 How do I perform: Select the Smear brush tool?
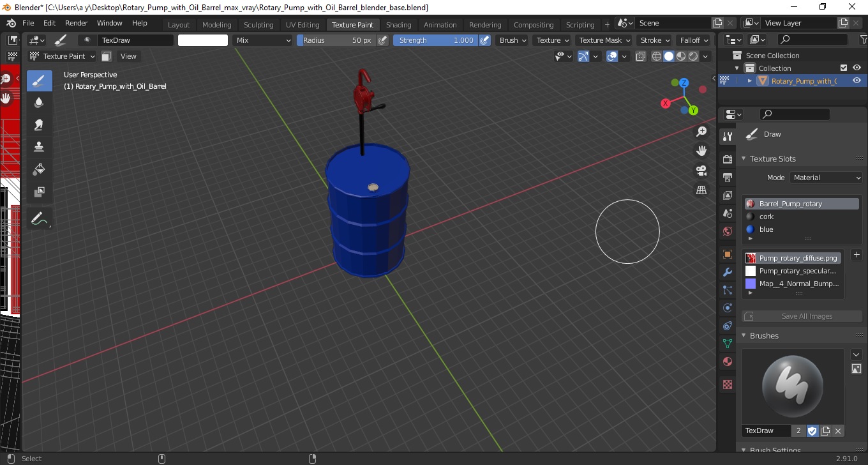[39, 125]
